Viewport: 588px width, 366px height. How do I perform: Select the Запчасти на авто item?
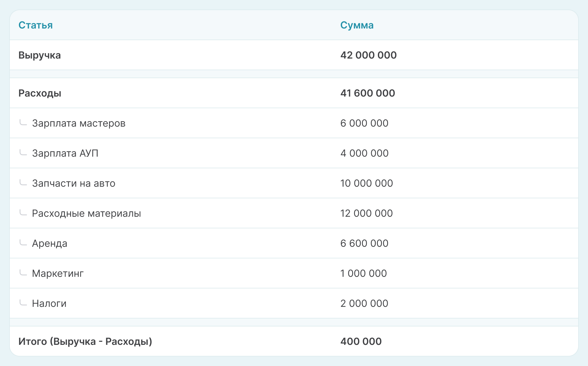tap(73, 183)
